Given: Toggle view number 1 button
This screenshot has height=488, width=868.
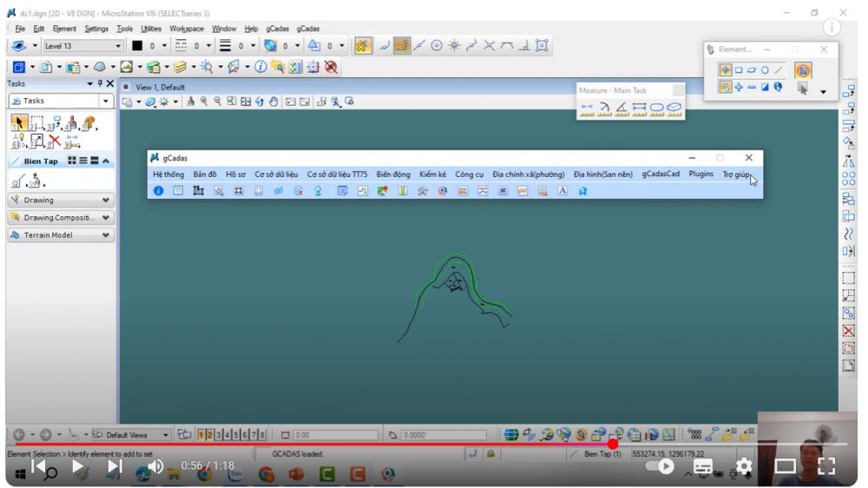Looking at the screenshot, I should click(x=201, y=434).
